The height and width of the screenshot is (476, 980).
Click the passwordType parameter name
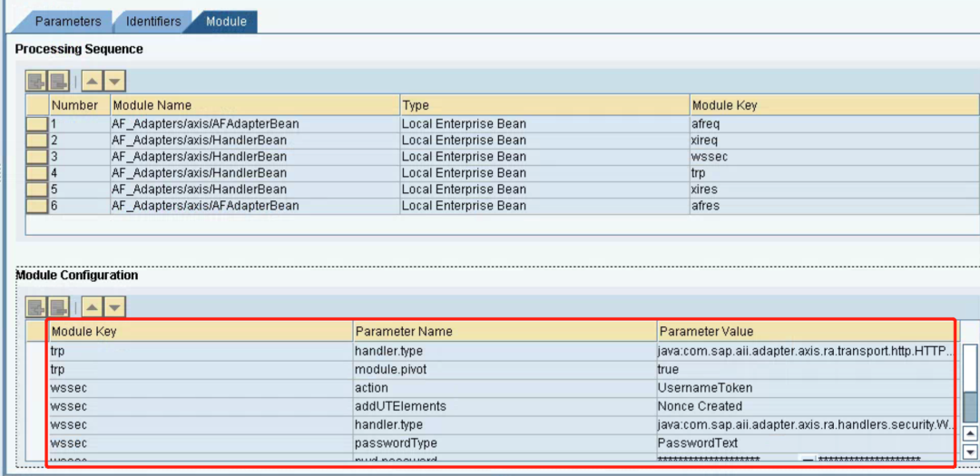[x=505, y=442]
